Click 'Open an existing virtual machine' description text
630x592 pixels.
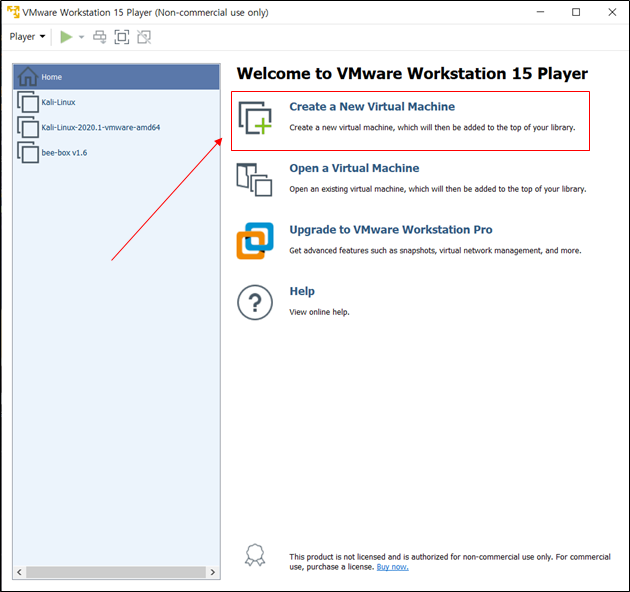(438, 189)
